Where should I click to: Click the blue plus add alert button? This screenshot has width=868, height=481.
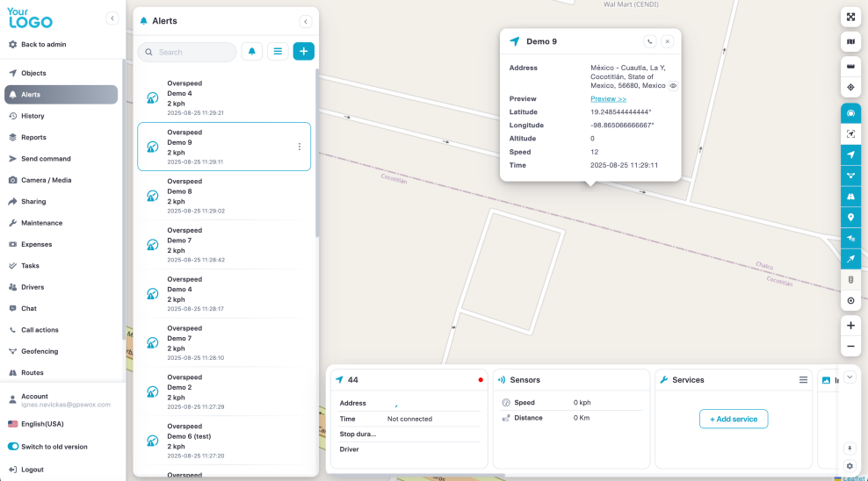(303, 52)
